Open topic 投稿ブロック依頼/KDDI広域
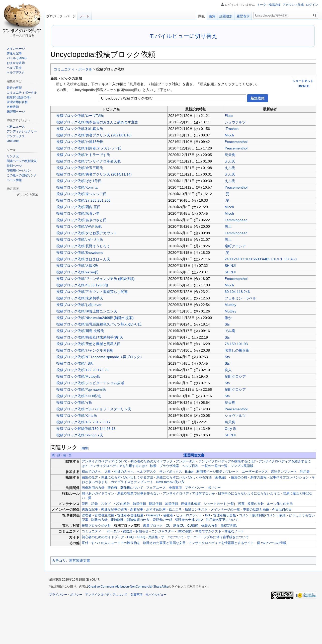 pyautogui.click(x=79, y=396)
